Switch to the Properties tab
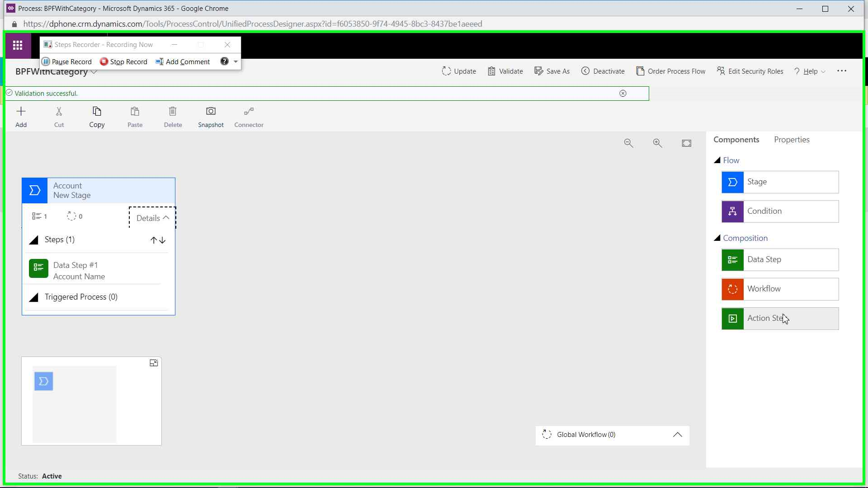 791,140
